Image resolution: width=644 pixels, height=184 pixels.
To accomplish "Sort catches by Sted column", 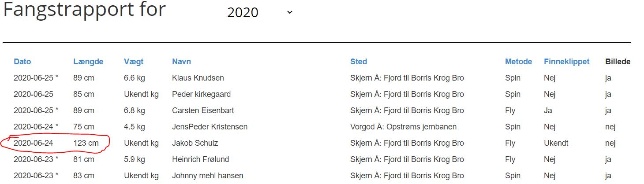I will (x=359, y=62).
